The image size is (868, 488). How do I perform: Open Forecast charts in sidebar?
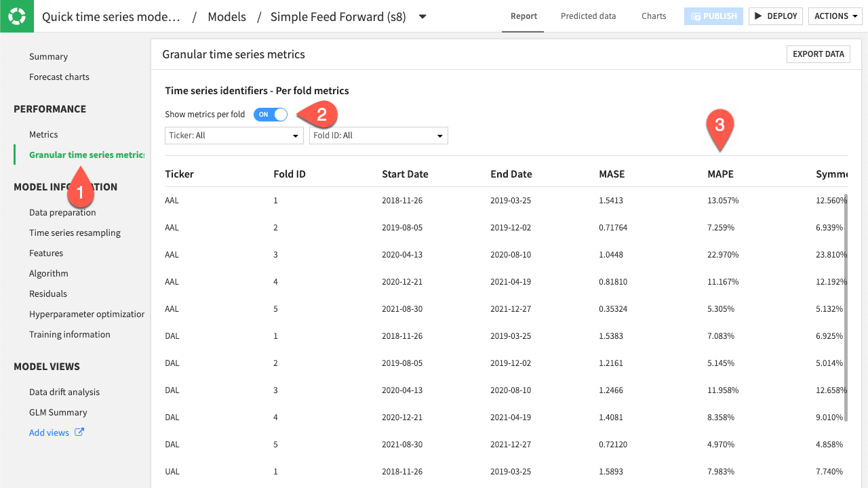pos(59,77)
